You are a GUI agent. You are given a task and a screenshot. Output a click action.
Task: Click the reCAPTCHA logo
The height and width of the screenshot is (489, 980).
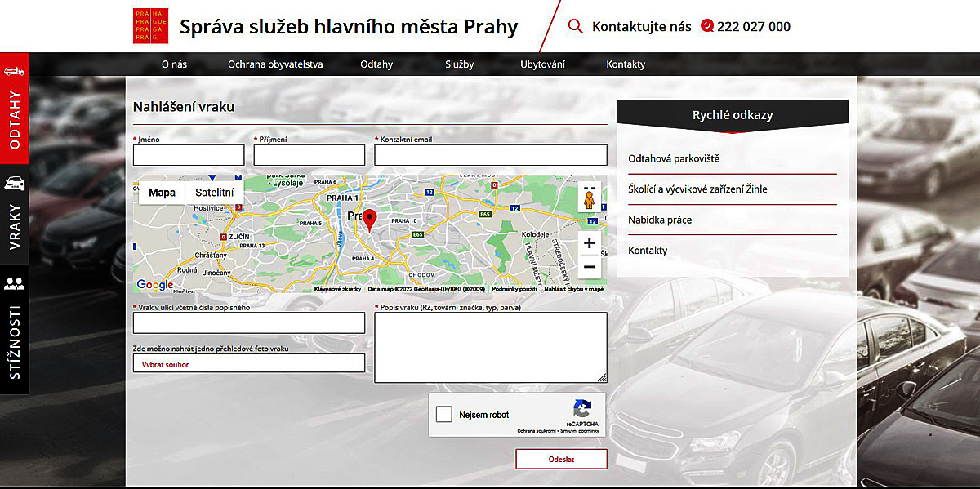click(582, 409)
